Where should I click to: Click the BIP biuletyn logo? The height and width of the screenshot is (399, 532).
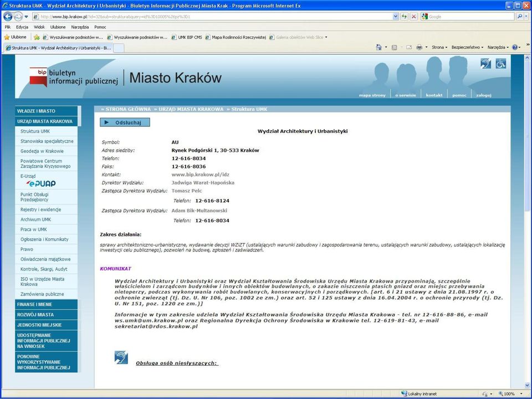click(74, 78)
